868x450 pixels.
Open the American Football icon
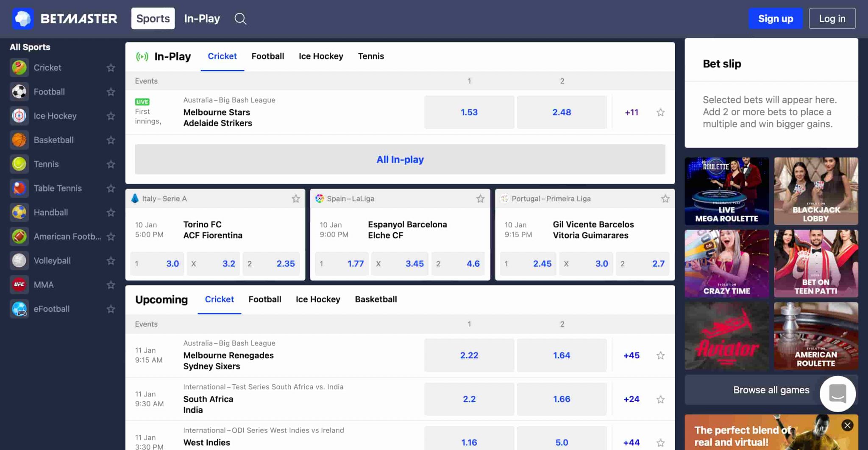click(19, 237)
